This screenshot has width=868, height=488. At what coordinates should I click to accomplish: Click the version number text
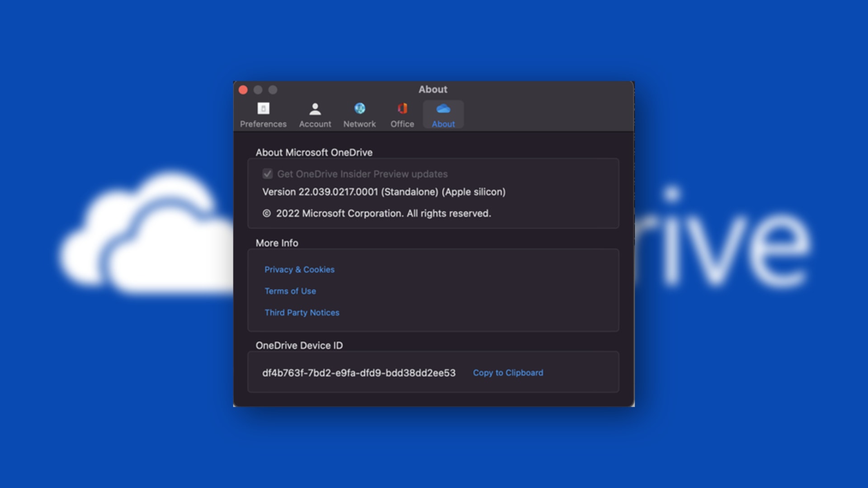click(384, 192)
